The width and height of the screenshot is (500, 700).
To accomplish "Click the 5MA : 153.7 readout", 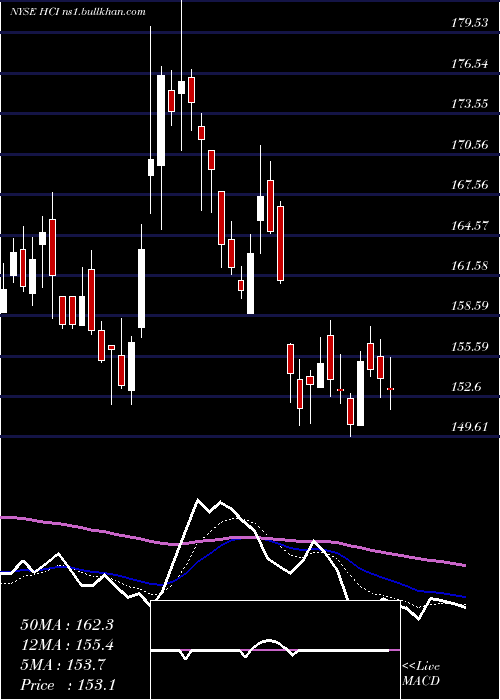I will click(63, 665).
